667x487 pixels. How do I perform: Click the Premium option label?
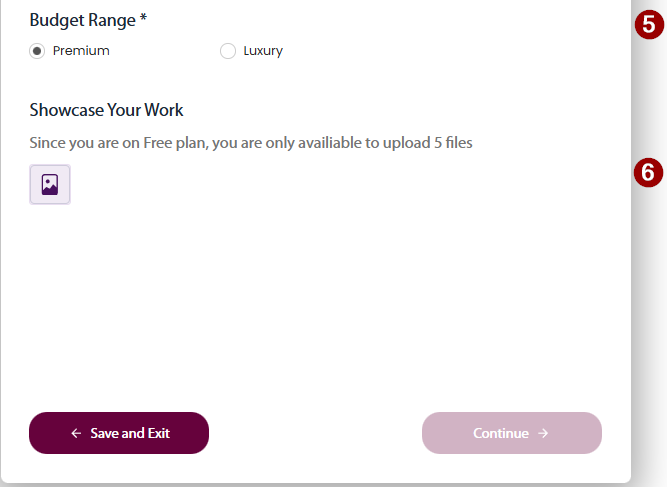[81, 51]
